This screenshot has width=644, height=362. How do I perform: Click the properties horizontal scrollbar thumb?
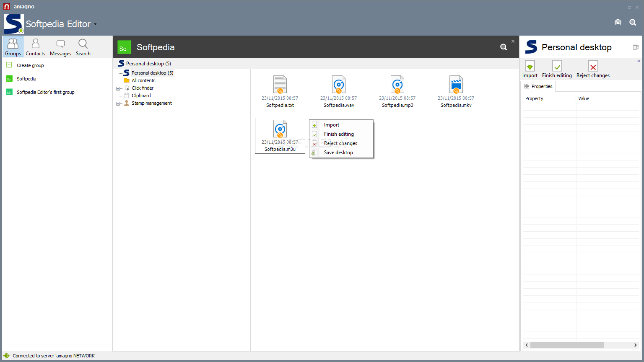[x=567, y=345]
